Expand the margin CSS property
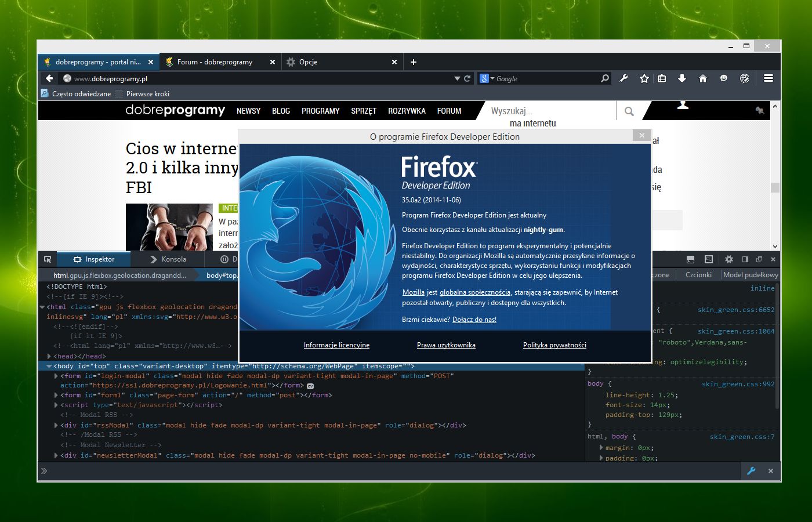 coord(601,448)
